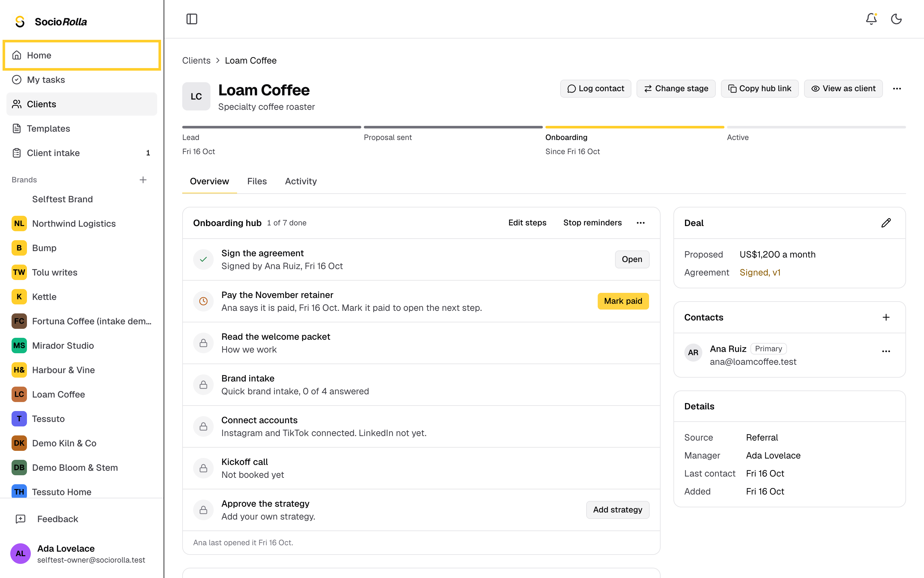Open Templates page
Screen dimensions: 924x578
pos(82,128)
